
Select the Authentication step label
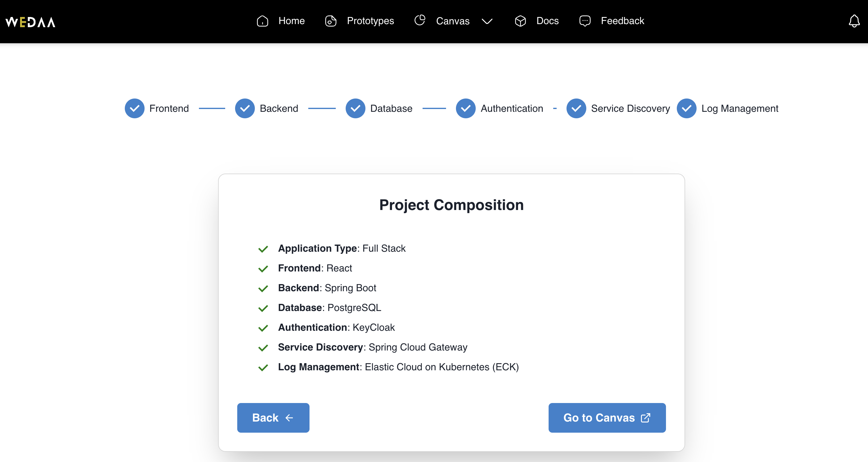click(512, 108)
